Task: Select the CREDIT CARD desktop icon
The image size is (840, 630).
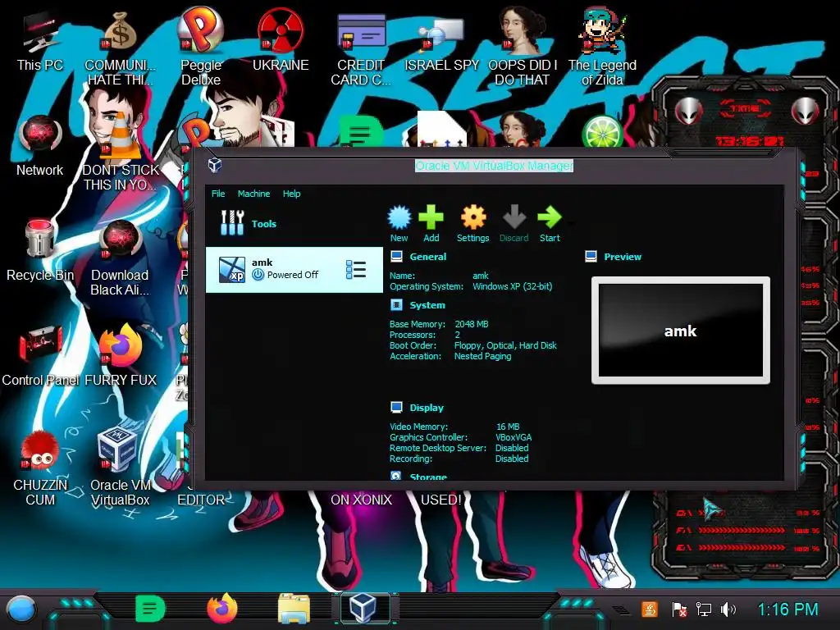Action: point(361,48)
